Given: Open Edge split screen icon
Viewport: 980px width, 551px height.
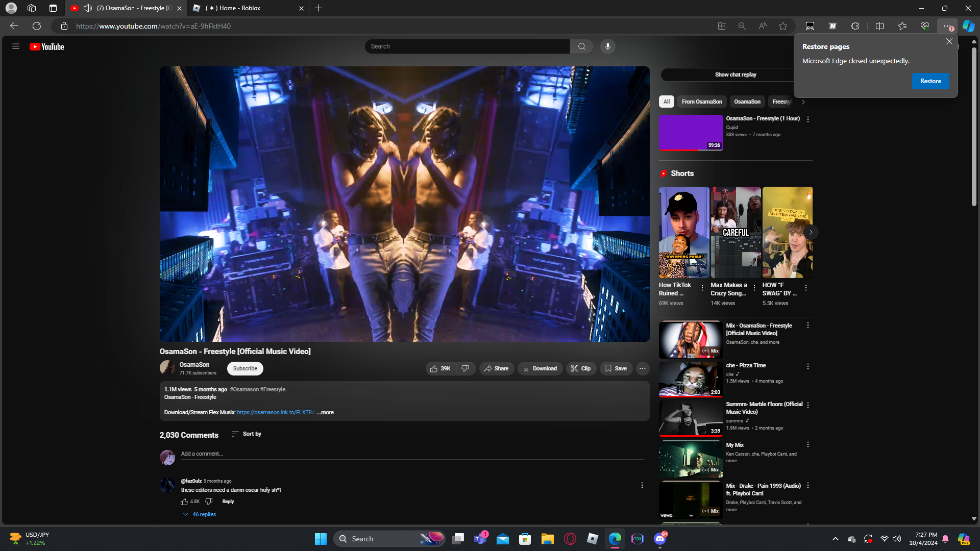Looking at the screenshot, I should tap(879, 26).
